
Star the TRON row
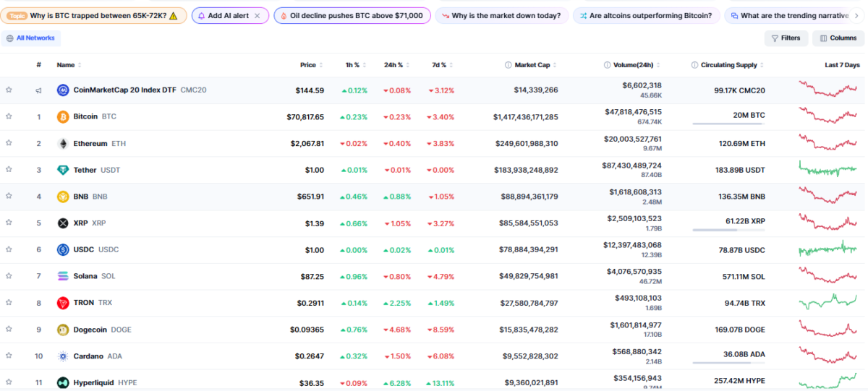9,302
